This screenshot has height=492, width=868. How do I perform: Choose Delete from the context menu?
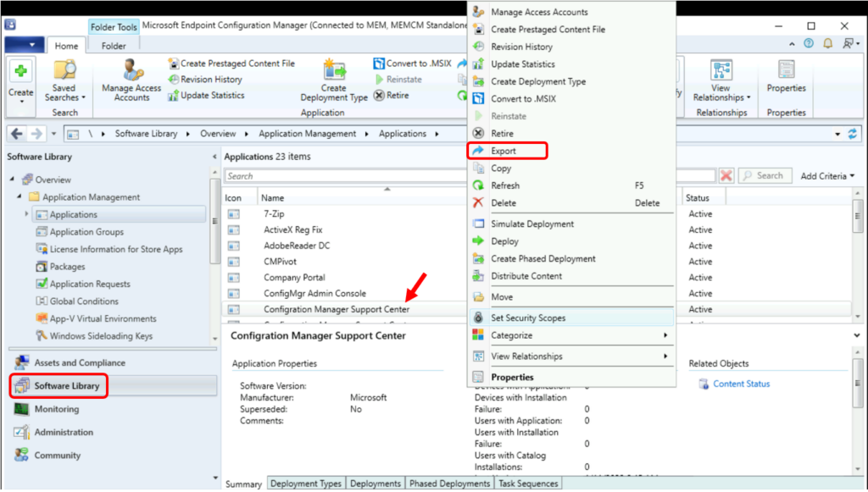tap(572, 203)
